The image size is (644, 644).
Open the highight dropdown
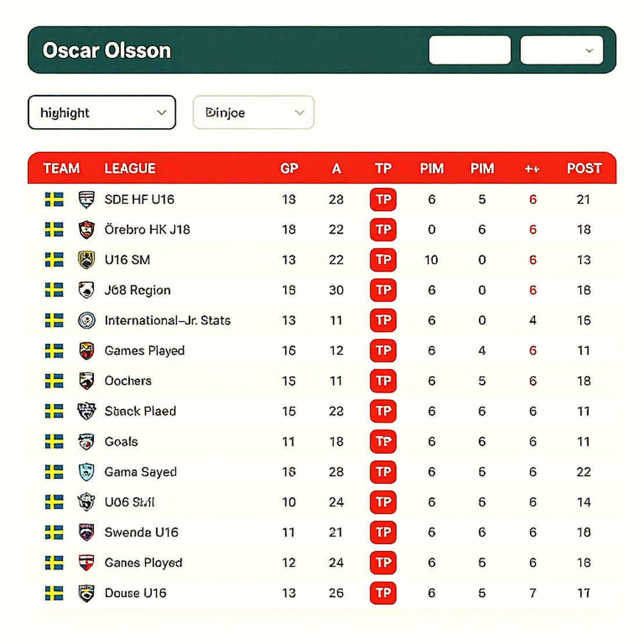tap(102, 113)
